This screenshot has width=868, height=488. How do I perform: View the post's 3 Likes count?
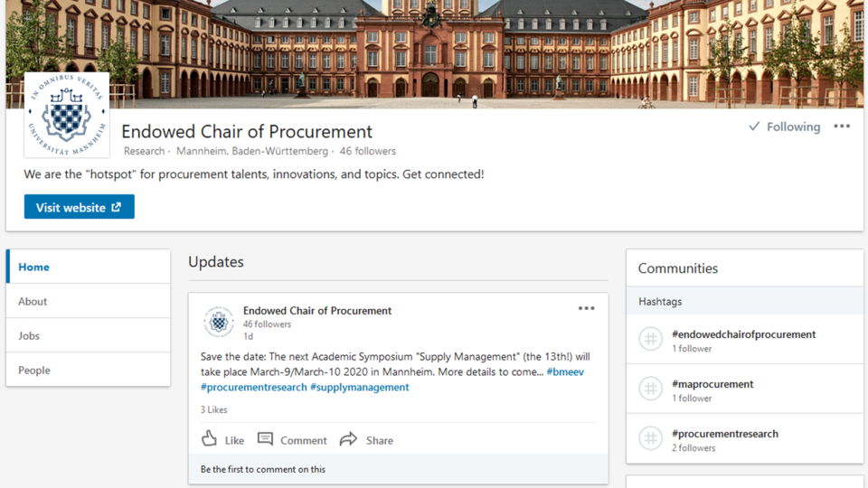213,409
